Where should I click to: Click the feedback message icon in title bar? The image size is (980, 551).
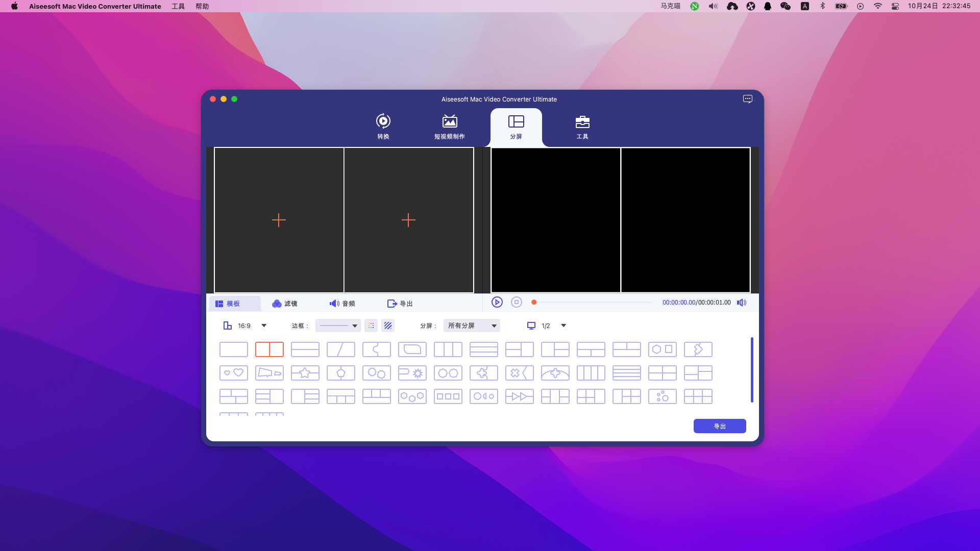(747, 99)
